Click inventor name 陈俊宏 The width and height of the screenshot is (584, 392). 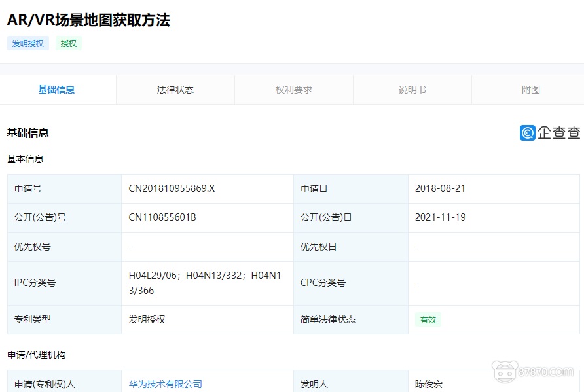pyautogui.click(x=429, y=385)
